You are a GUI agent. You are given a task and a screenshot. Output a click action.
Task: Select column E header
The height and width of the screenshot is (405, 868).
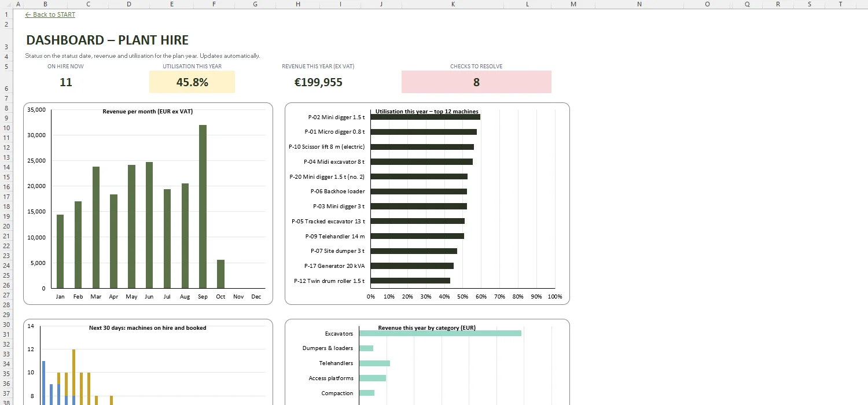172,4
